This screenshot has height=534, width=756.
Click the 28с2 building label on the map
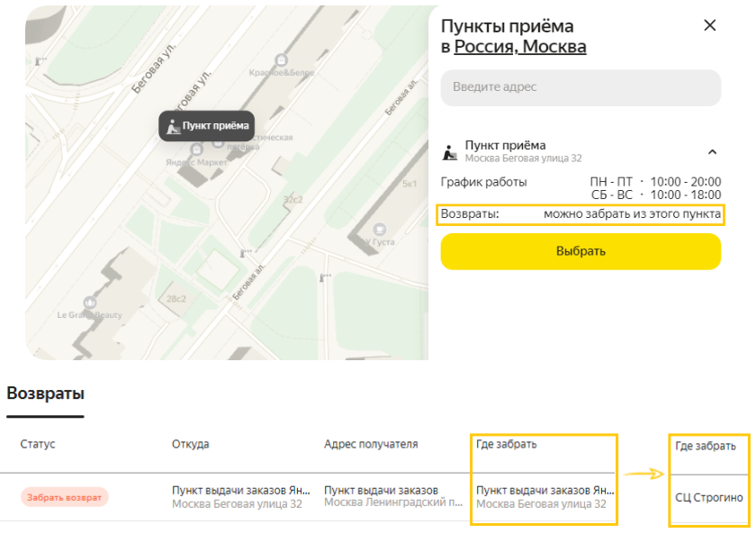pos(176,299)
